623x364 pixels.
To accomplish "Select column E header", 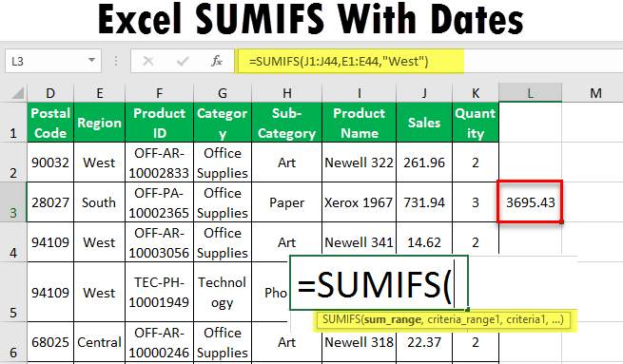I will coord(99,93).
